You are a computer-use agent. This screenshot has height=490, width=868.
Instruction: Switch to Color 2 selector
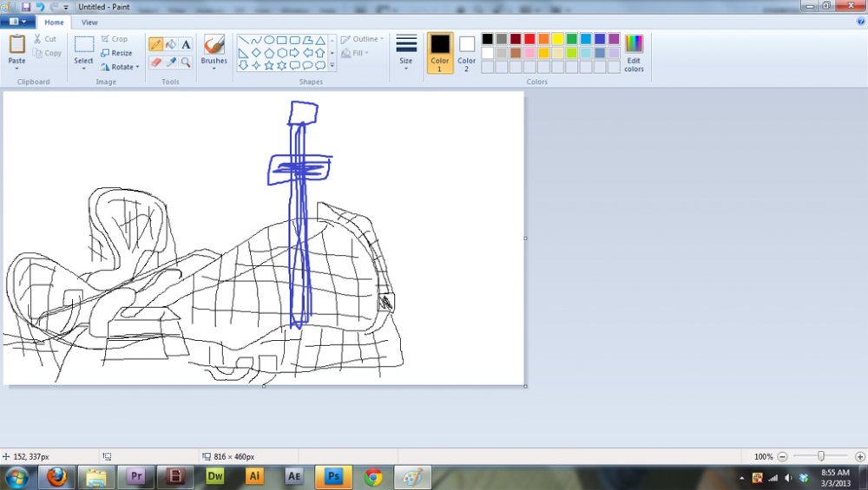pos(467,52)
